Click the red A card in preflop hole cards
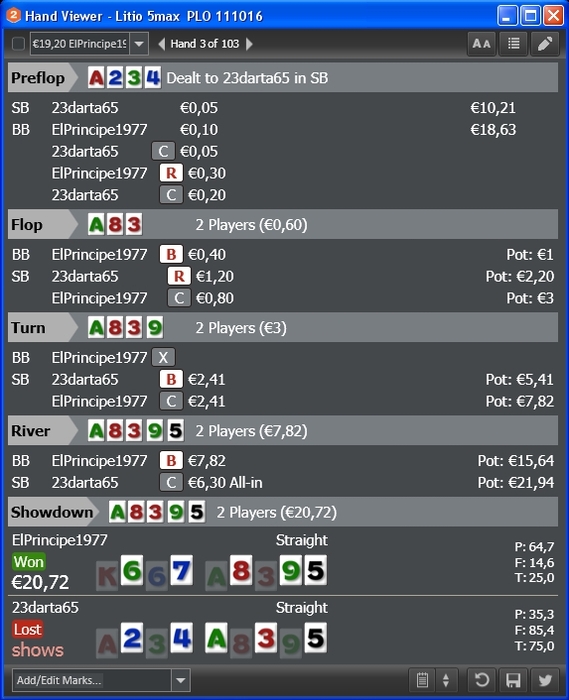Image resolution: width=569 pixels, height=700 pixels. coord(96,78)
